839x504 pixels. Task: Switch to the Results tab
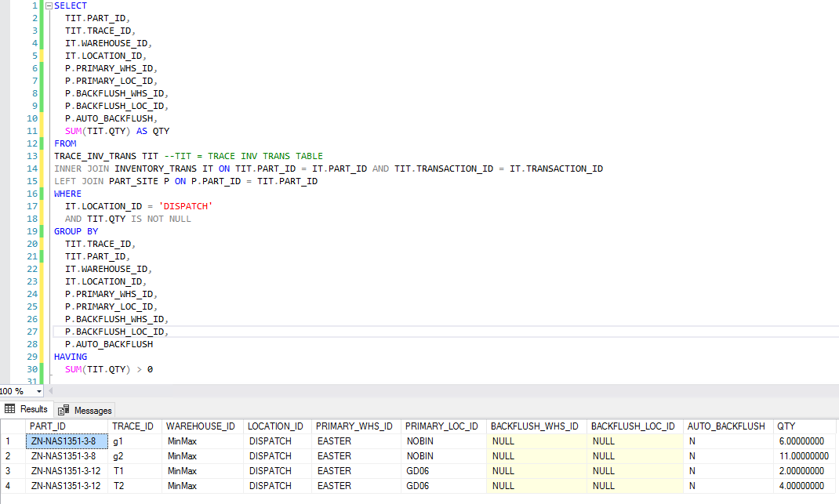(x=27, y=409)
